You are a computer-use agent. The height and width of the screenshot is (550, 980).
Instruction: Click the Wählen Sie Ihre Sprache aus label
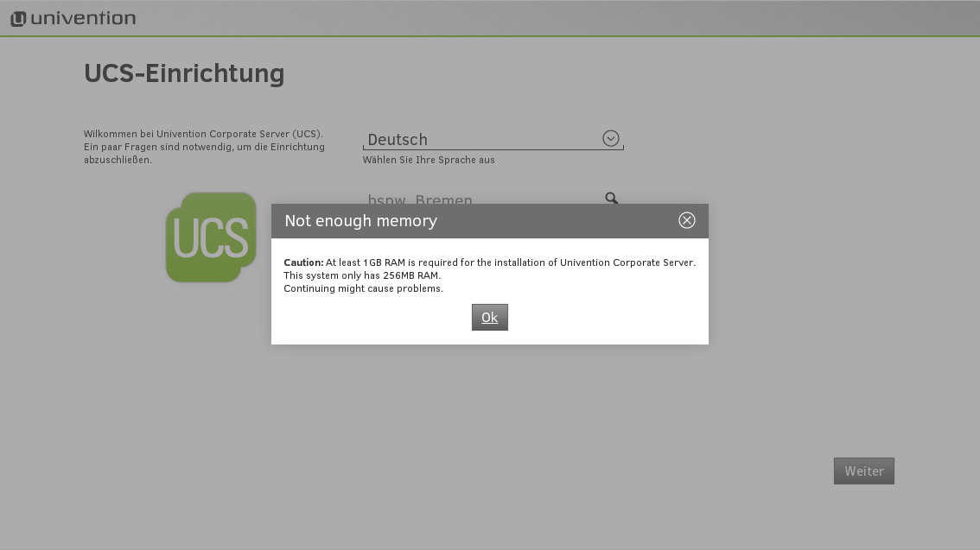pyautogui.click(x=429, y=160)
